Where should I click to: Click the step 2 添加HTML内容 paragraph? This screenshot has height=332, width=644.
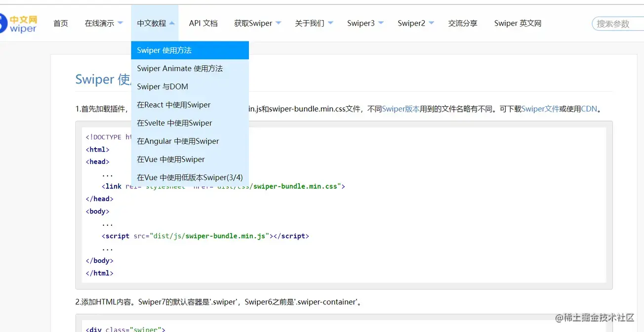coord(220,301)
